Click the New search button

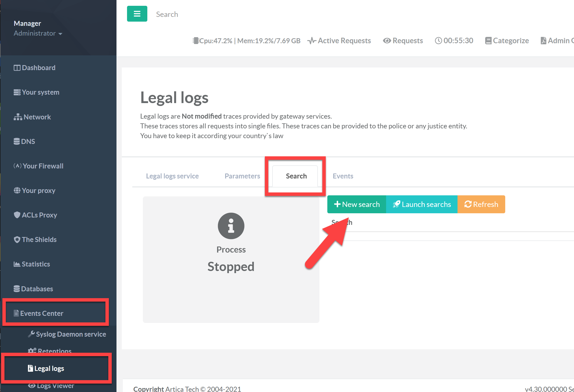pos(357,204)
